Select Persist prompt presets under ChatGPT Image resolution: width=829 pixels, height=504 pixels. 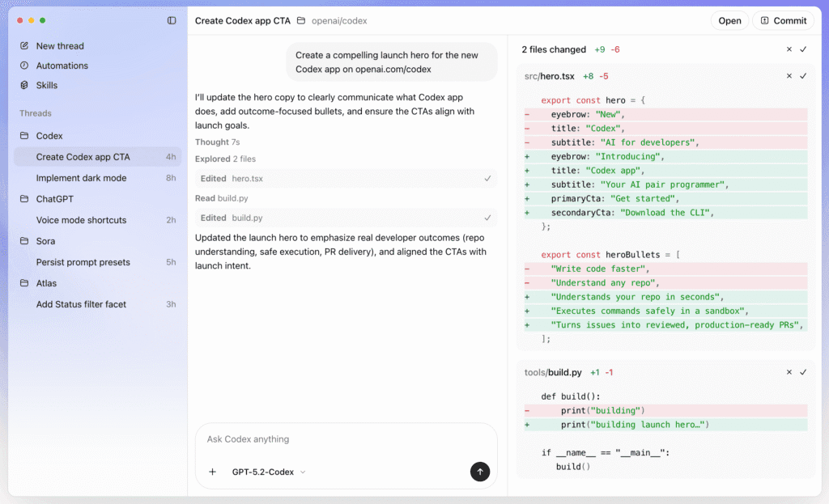[x=84, y=262]
